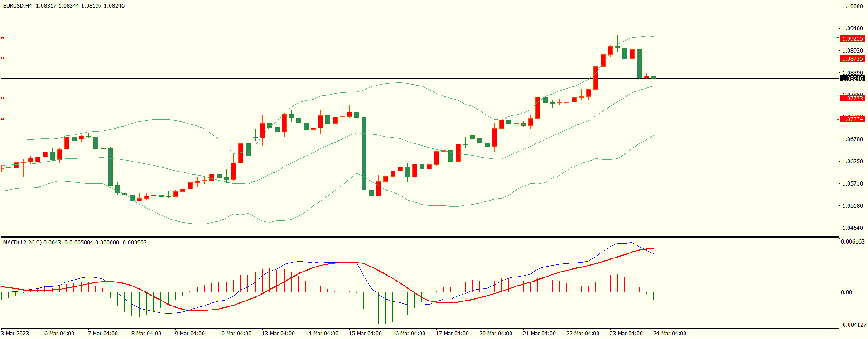Click the 21 Mar 04:00 time label
The image size is (868, 339).
539,334
